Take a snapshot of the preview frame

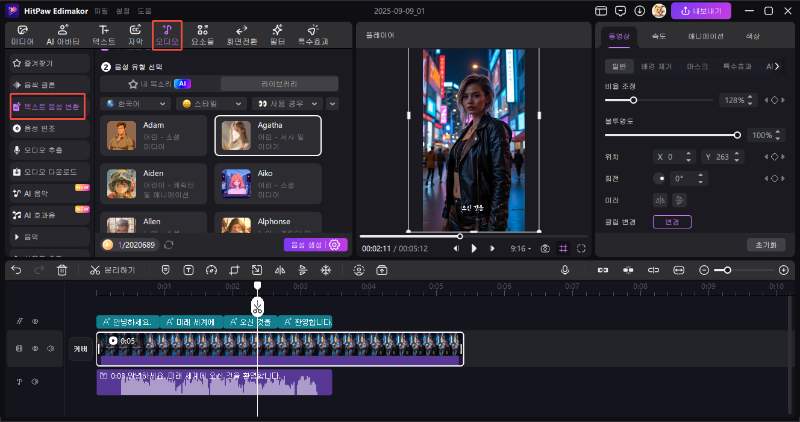coord(545,249)
